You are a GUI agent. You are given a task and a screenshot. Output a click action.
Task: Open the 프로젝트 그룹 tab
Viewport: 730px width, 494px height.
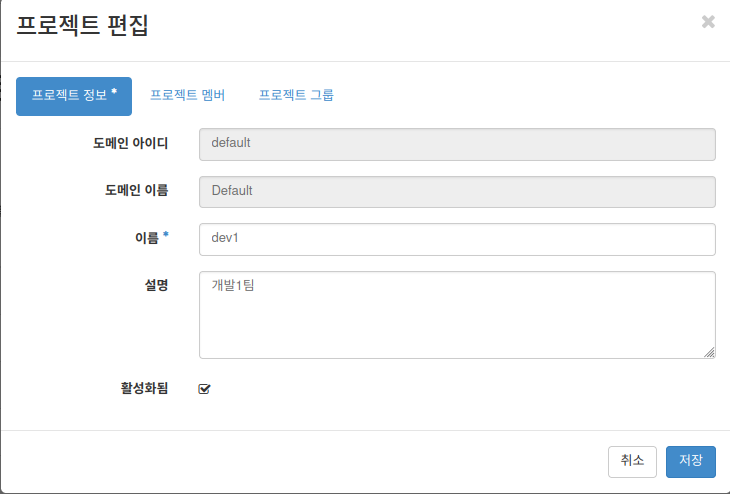296,95
